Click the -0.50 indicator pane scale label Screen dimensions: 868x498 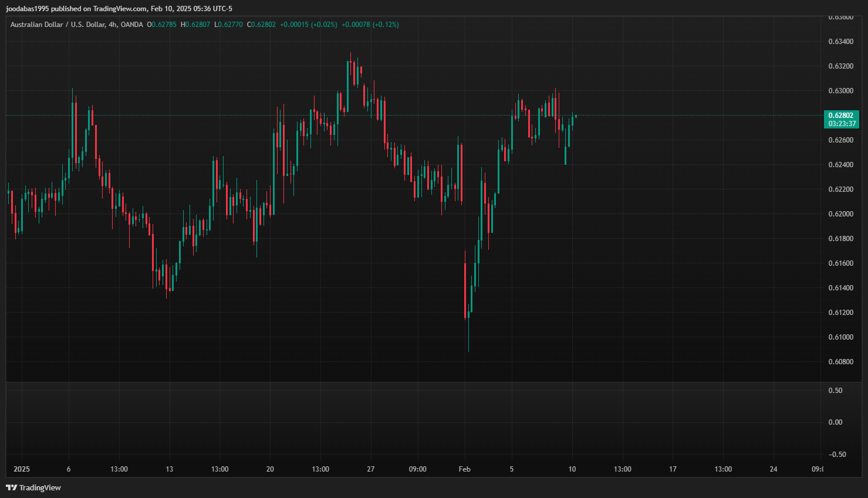pos(837,455)
